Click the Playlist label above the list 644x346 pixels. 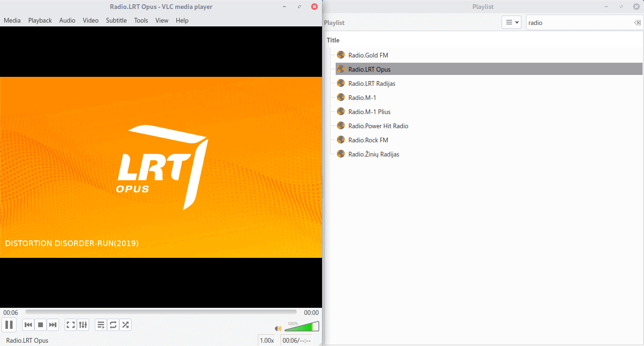334,23
